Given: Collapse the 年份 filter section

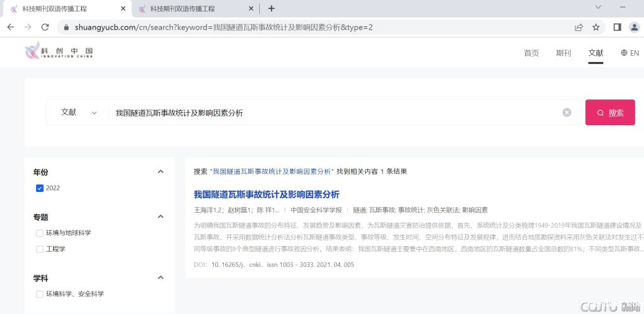Looking at the screenshot, I should click(x=160, y=172).
